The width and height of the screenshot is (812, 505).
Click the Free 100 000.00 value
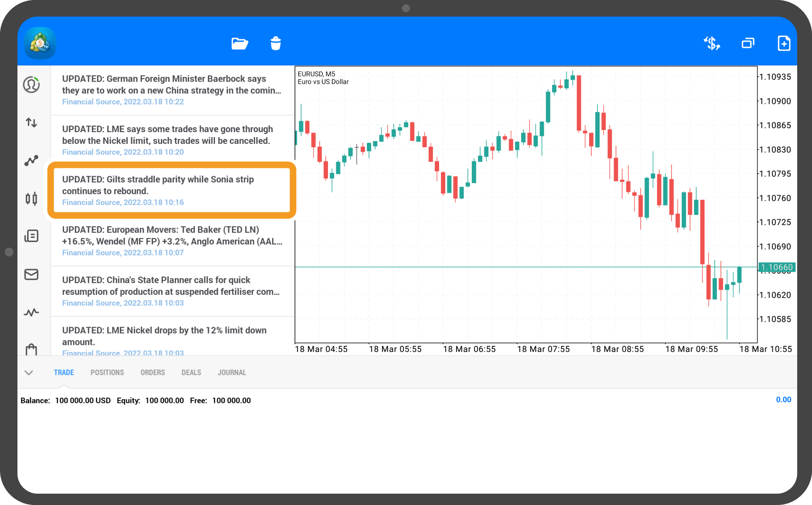tap(220, 400)
